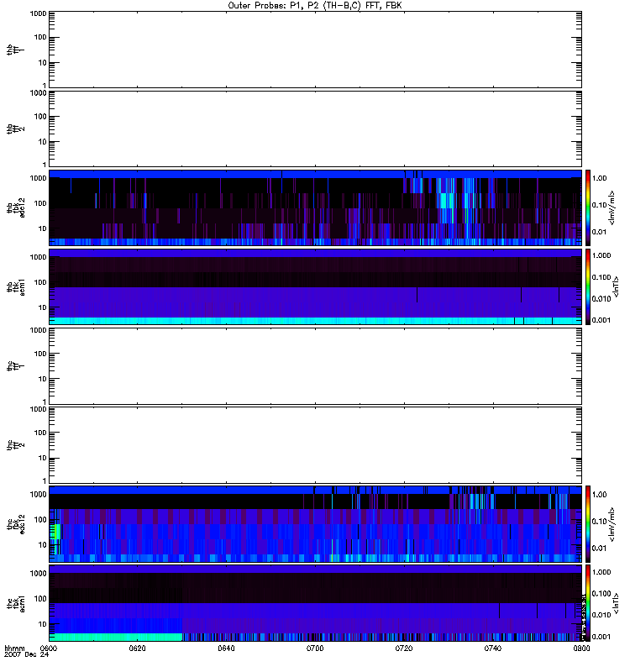
Task: Click the "thb fbk edc12" y-axis title
Action: (x=16, y=207)
